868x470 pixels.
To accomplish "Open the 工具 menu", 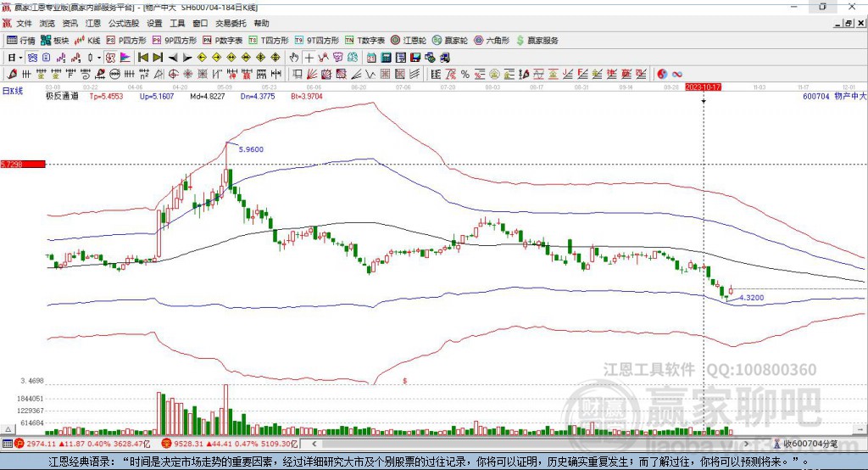I will [177, 23].
